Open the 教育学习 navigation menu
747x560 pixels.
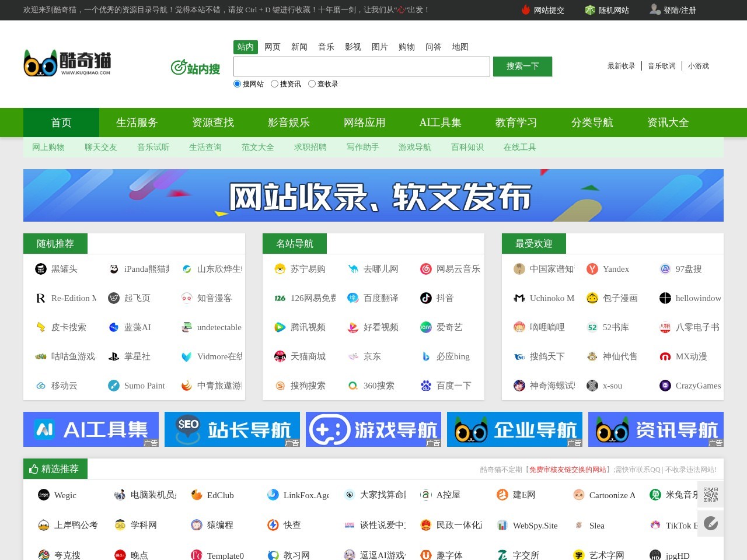click(x=516, y=123)
